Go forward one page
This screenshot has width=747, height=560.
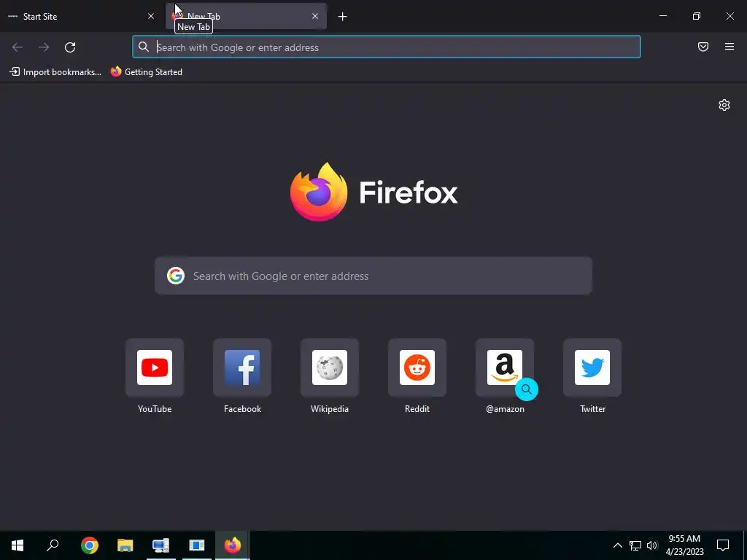(44, 47)
